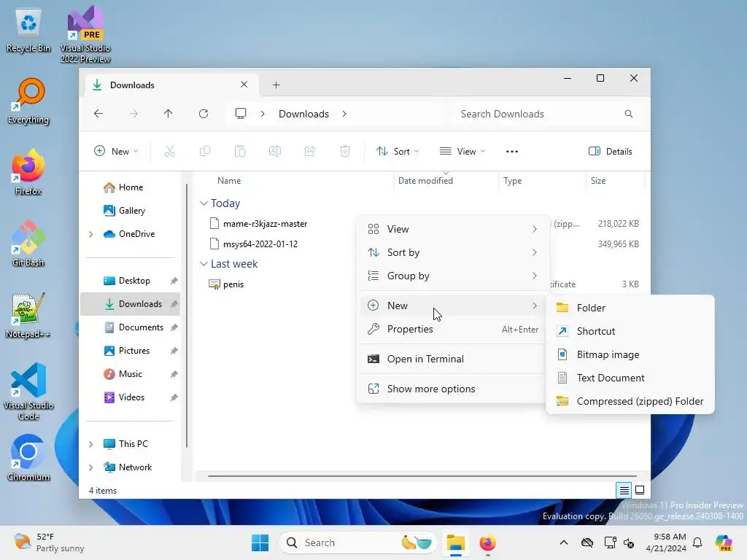The height and width of the screenshot is (560, 747).
Task: Expand the Network tree node
Action: 91,467
